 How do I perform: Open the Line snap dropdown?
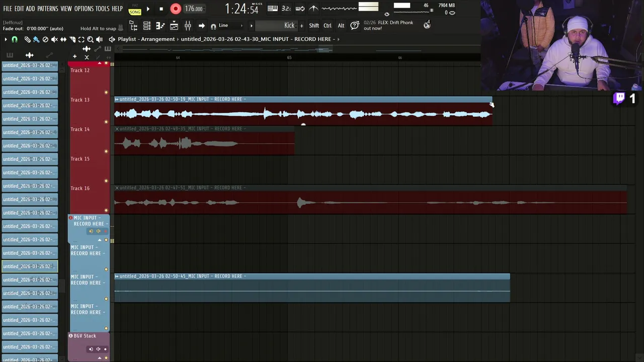pyautogui.click(x=230, y=26)
